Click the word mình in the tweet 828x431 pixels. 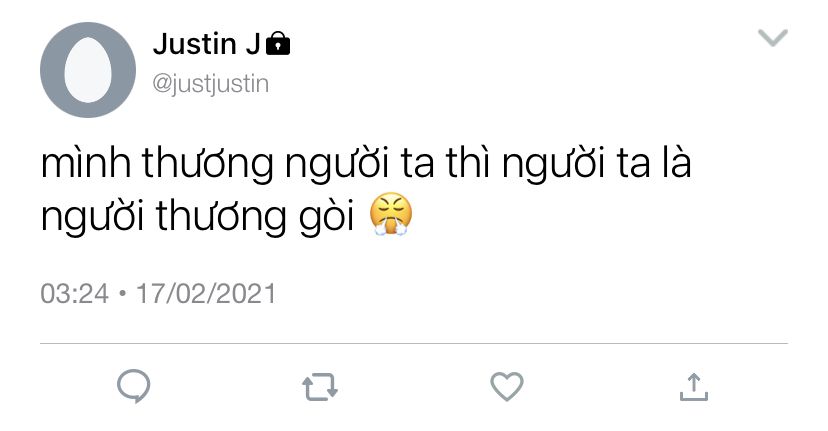86,164
